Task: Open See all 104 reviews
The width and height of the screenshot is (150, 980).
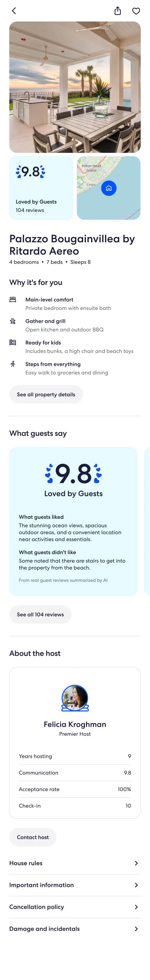Action: coord(40,614)
